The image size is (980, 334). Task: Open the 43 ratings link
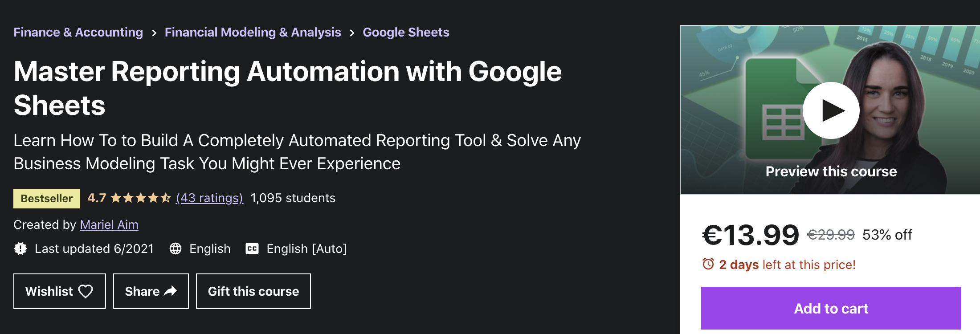tap(209, 198)
